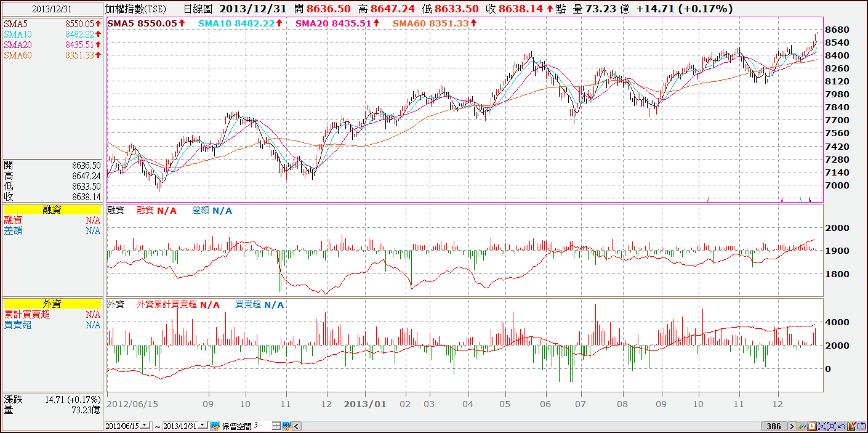
Task: Click the 高 8647.24 row in the left panel
Action: 52,176
